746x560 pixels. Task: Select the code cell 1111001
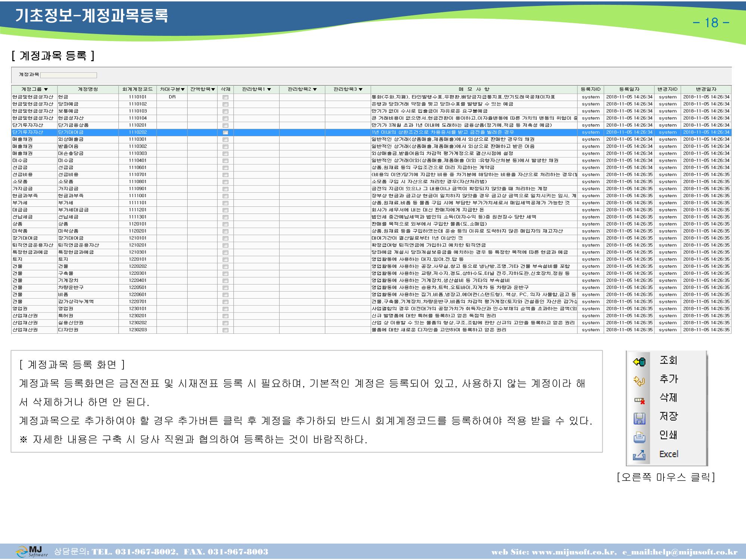click(138, 196)
